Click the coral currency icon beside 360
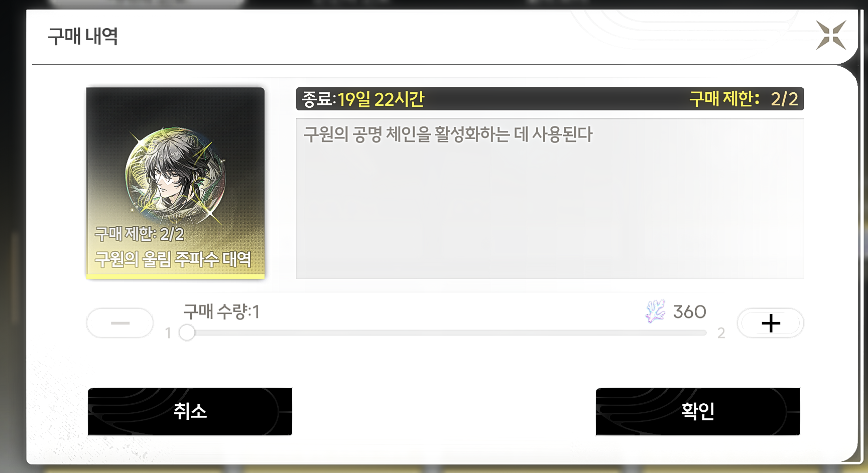The height and width of the screenshot is (473, 868). (655, 311)
